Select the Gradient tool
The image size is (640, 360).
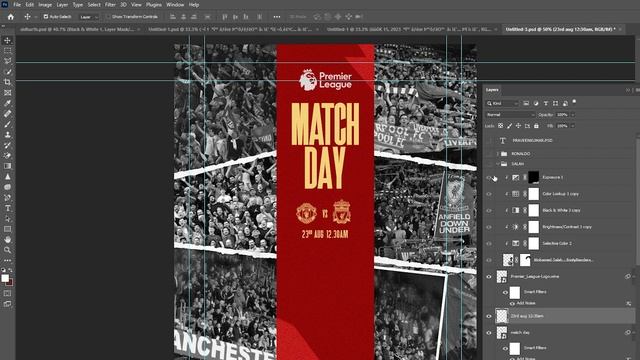click(x=7, y=166)
